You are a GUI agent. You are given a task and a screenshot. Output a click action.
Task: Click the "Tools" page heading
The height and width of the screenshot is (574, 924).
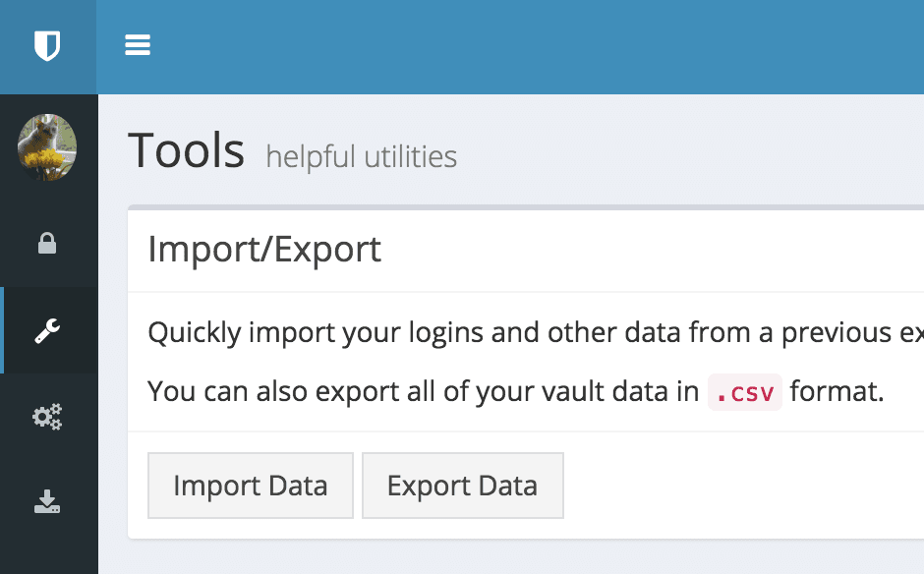coord(187,151)
